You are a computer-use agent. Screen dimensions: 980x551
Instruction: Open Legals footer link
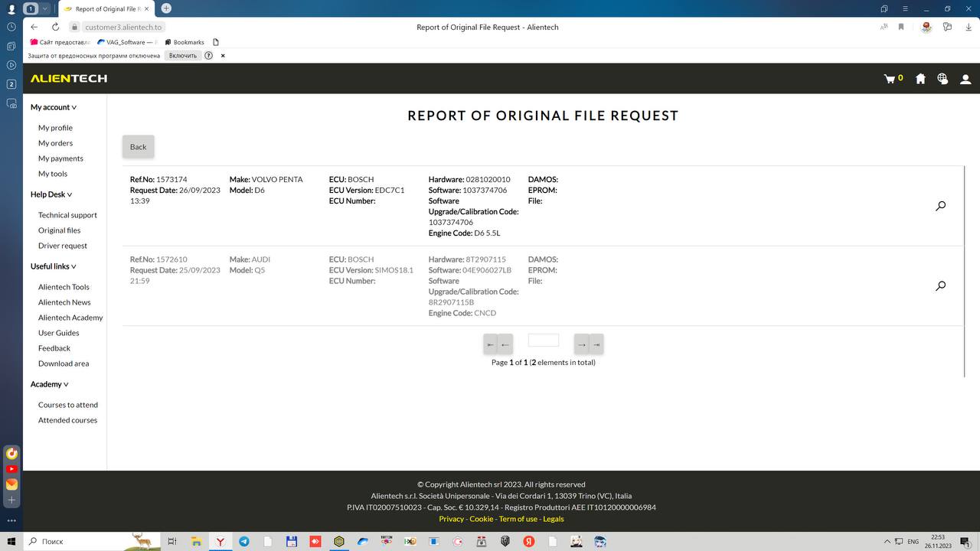(x=554, y=519)
